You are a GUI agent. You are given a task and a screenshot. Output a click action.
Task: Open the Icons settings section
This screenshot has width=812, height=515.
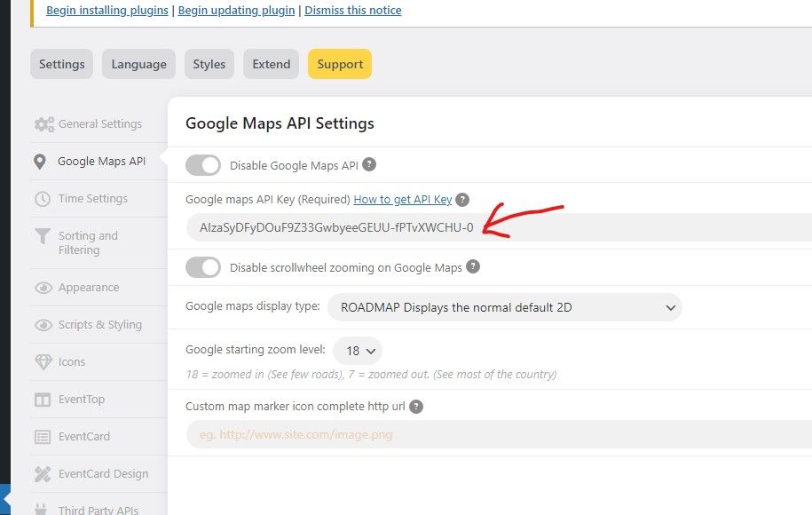click(x=99, y=362)
